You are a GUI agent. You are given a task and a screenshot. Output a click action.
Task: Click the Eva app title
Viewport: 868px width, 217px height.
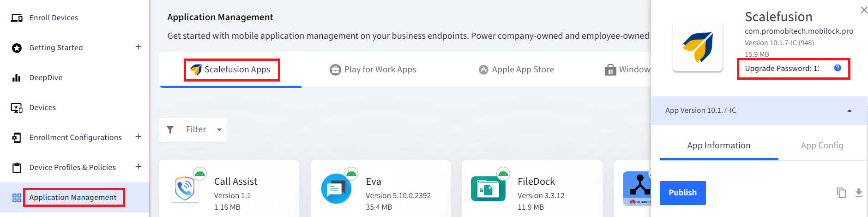pyautogui.click(x=374, y=182)
